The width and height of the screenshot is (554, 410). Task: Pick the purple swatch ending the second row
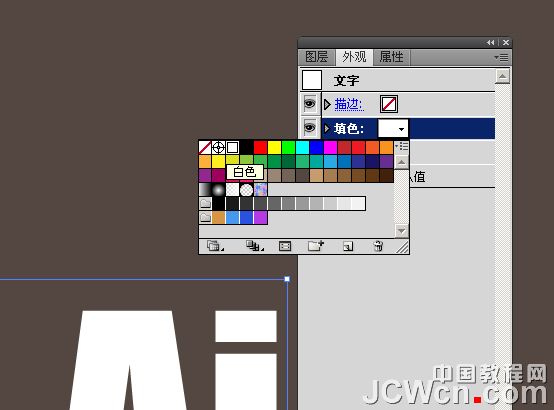386,162
